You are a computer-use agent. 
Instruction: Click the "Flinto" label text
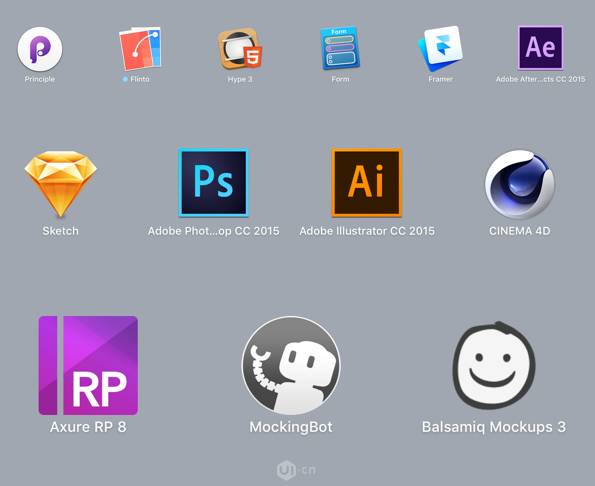pyautogui.click(x=140, y=79)
